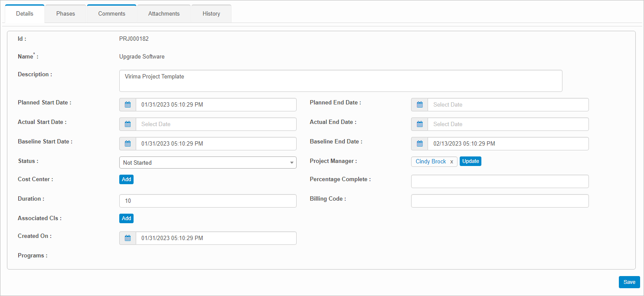Expand the Status dropdown
Screen dimensions: 644x296
(x=208, y=163)
